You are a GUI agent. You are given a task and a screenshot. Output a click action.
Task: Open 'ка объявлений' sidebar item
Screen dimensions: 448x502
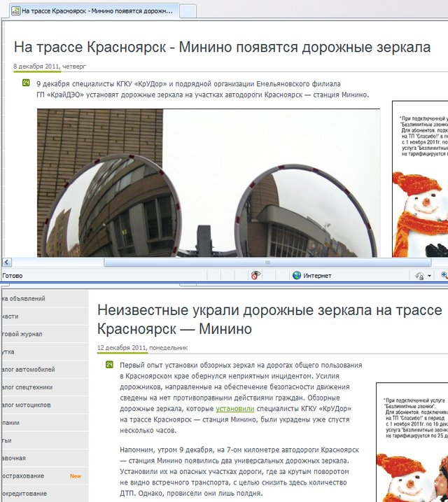point(24,298)
